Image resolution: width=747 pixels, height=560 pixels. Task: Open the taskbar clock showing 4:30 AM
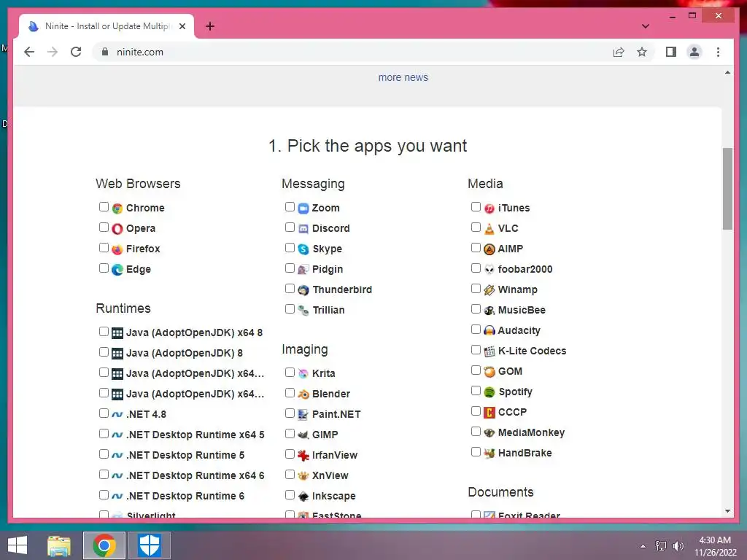tap(715, 546)
